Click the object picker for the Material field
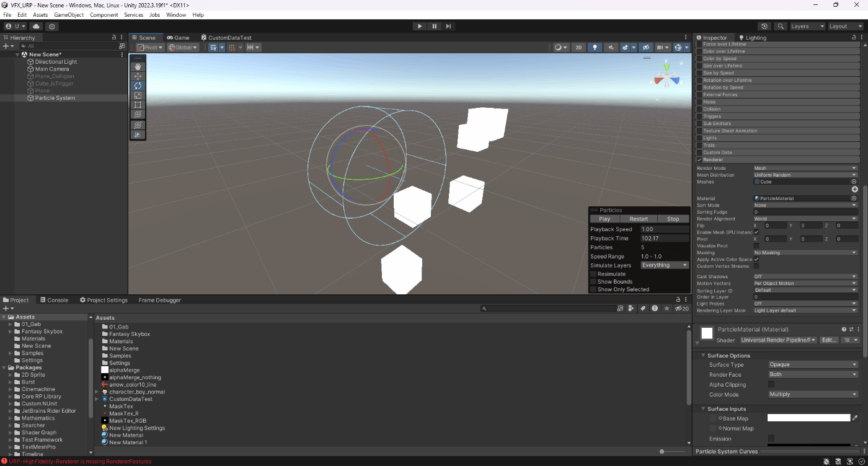The height and width of the screenshot is (466, 868). (x=854, y=198)
